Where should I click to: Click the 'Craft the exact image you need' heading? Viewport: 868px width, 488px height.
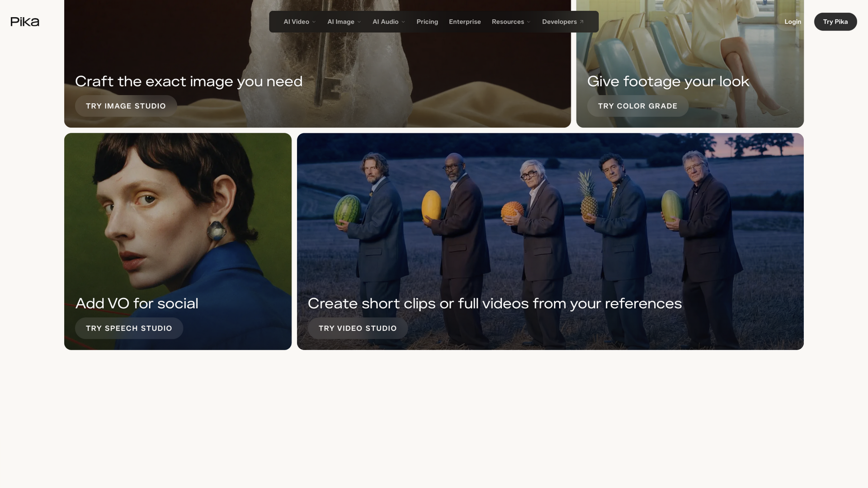189,82
